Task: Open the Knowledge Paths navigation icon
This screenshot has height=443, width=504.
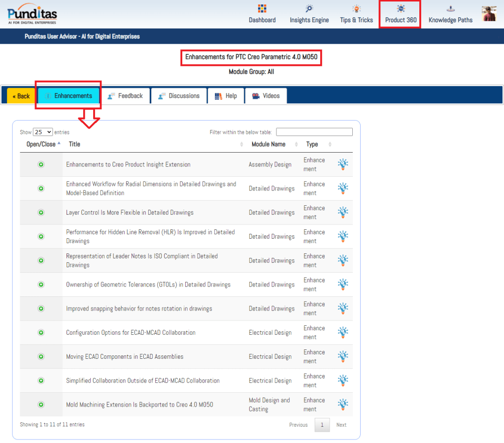Action: (450, 9)
